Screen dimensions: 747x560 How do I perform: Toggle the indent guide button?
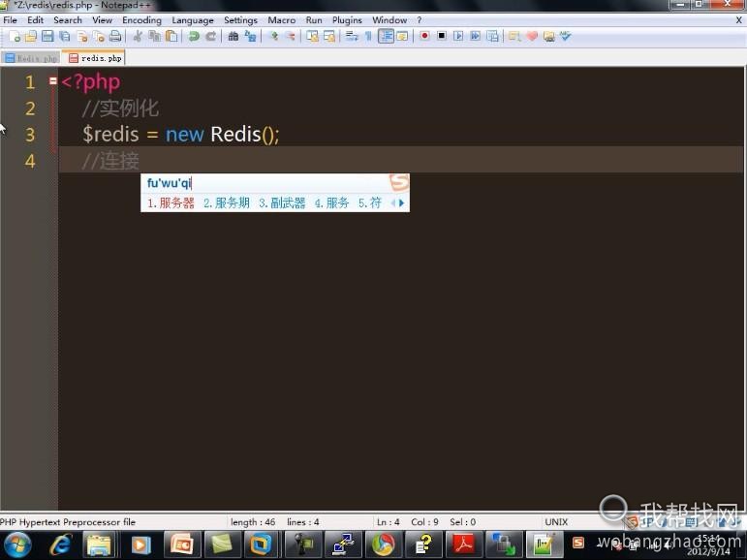386,36
